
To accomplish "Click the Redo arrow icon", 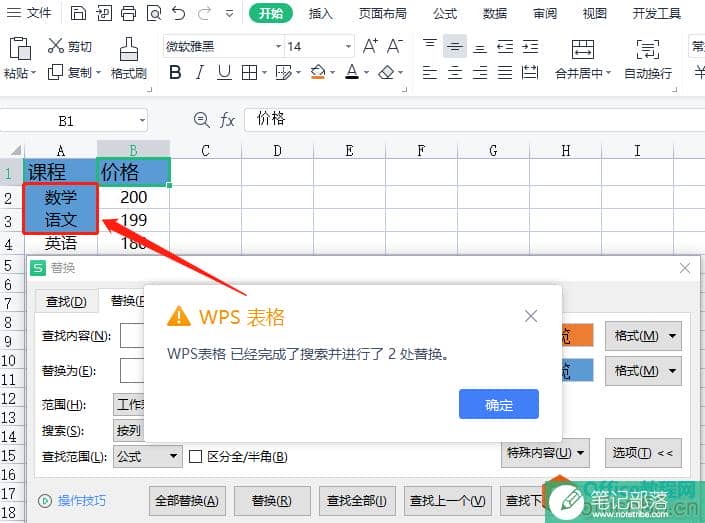I will [205, 13].
